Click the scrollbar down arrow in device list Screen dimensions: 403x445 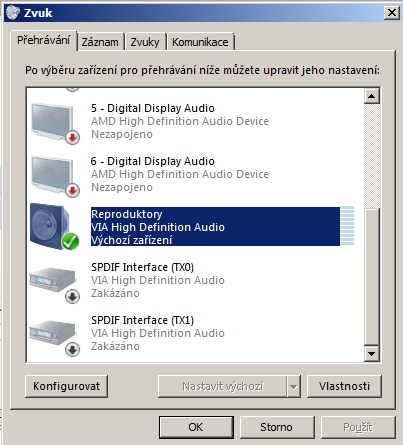click(371, 354)
